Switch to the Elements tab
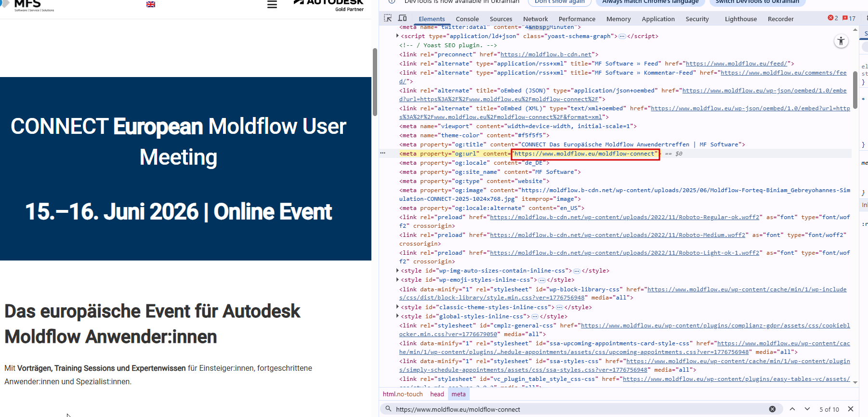 pyautogui.click(x=432, y=19)
